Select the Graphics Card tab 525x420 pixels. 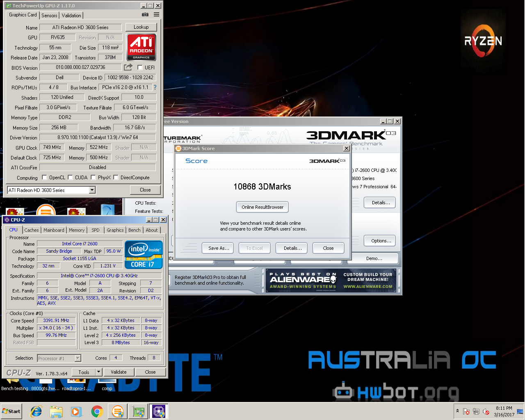click(x=23, y=15)
